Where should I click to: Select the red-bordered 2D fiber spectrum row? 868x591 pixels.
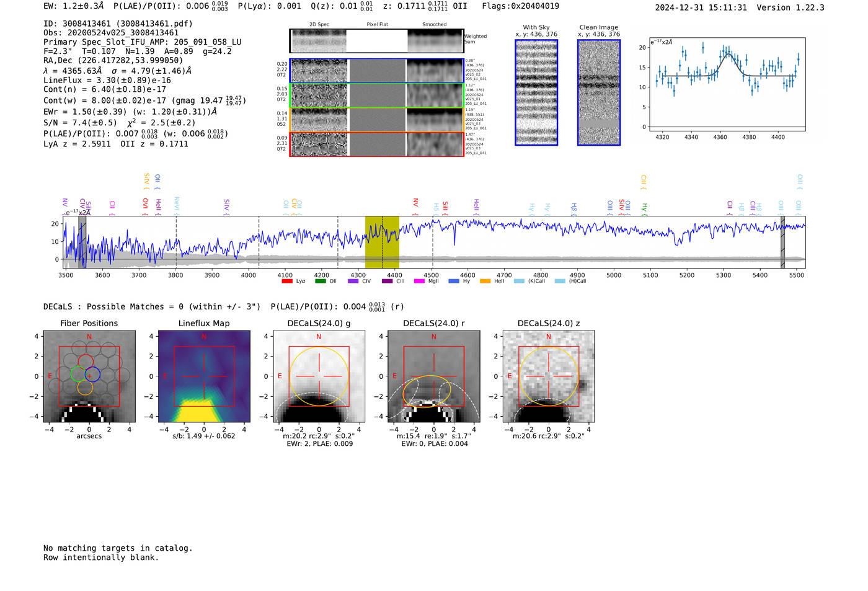click(x=377, y=144)
